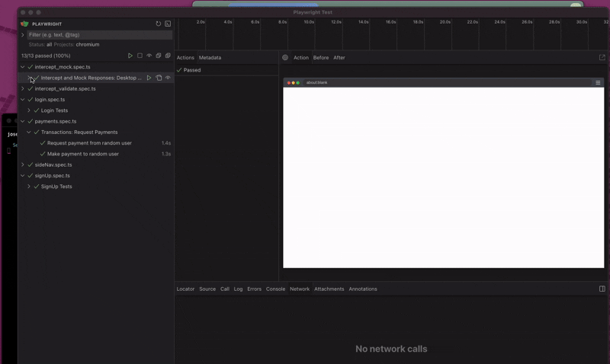Image resolution: width=610 pixels, height=364 pixels.
Task: Toggle watch eye on Intercept and Mock row
Action: [168, 78]
